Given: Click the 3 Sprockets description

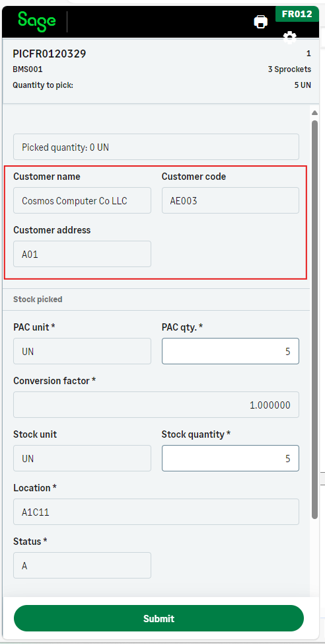Looking at the screenshot, I should (x=289, y=69).
